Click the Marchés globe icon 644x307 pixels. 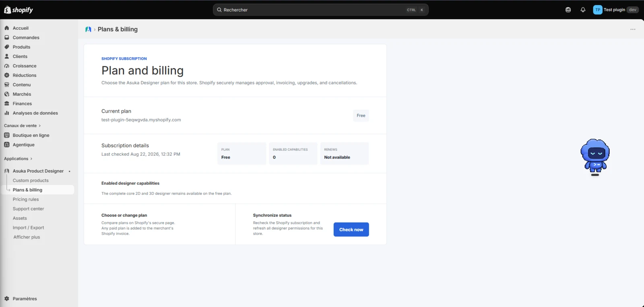[x=7, y=94]
